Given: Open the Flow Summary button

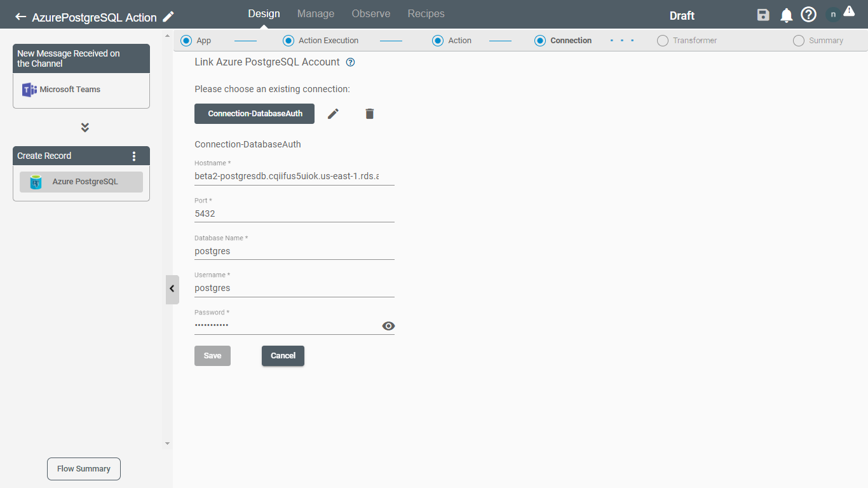Looking at the screenshot, I should (x=84, y=469).
